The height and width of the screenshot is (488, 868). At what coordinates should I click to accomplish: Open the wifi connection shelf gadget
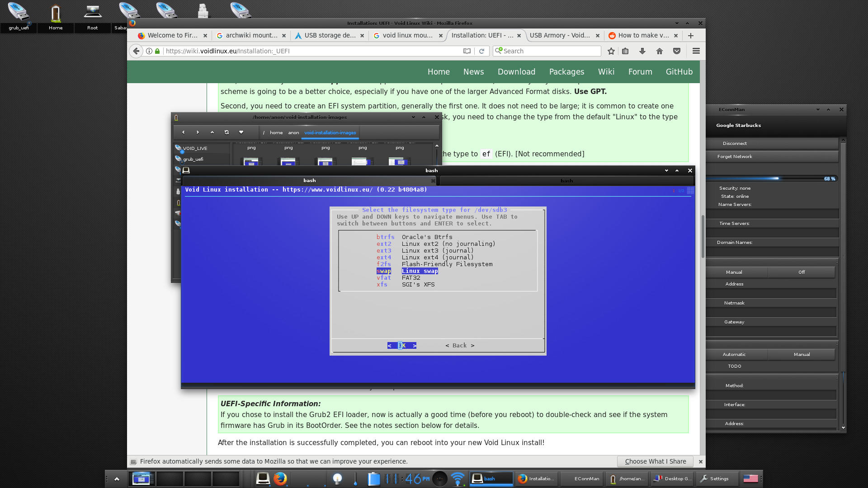pos(458,479)
